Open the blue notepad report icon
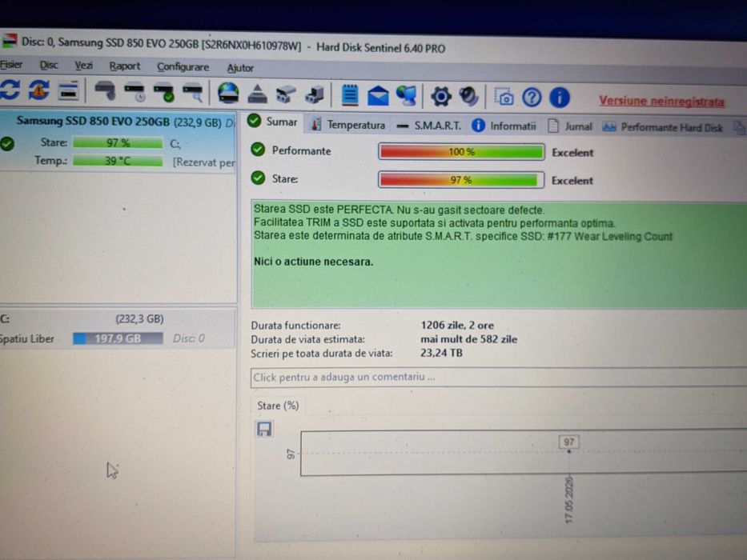The width and height of the screenshot is (747, 560). (x=350, y=94)
